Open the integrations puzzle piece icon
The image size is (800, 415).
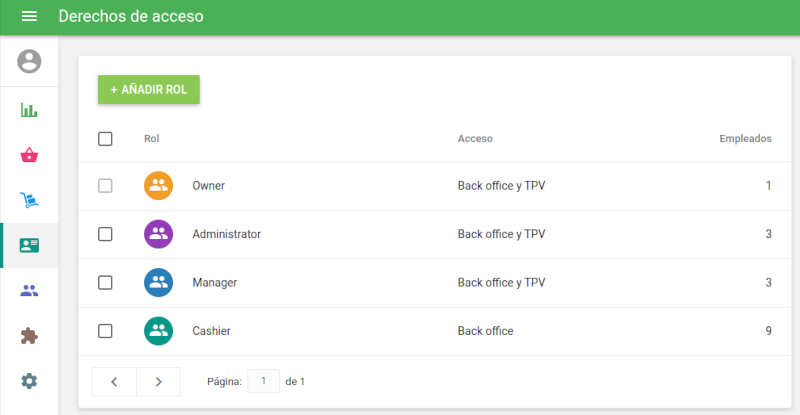tap(29, 336)
